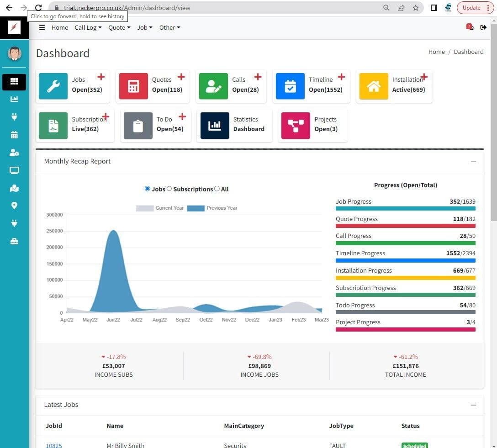The height and width of the screenshot is (448, 497).
Task: Open the Other menu in navbar
Action: 169,27
